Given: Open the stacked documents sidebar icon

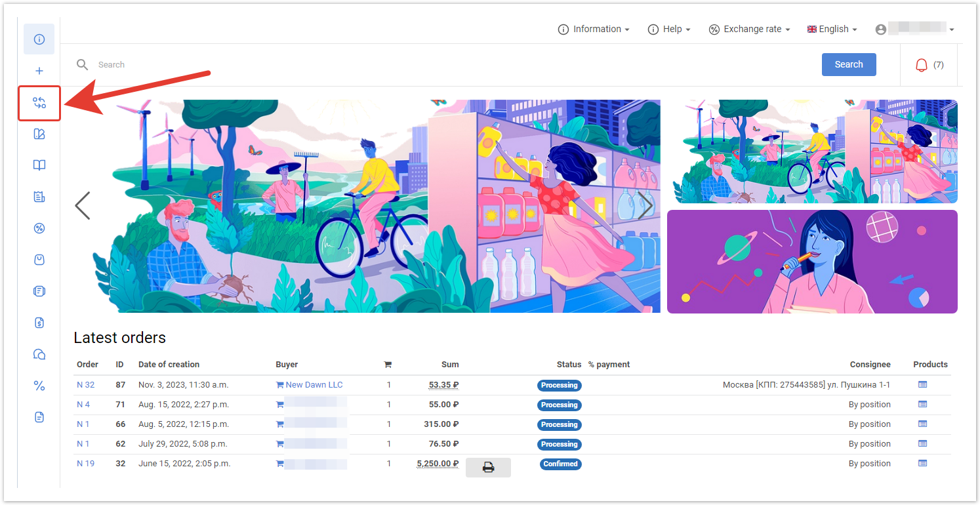Looking at the screenshot, I should (x=39, y=291).
